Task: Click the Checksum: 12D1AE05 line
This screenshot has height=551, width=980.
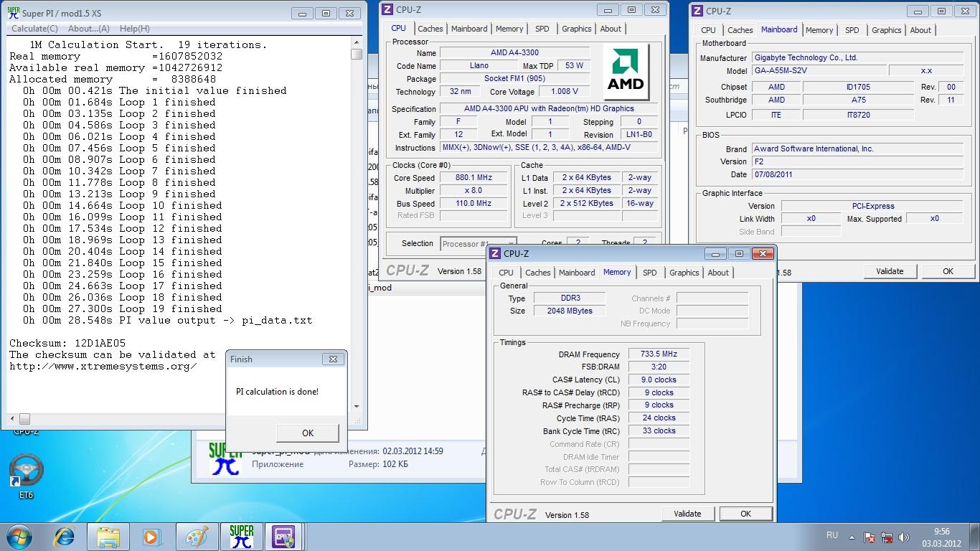Action: coord(67,343)
